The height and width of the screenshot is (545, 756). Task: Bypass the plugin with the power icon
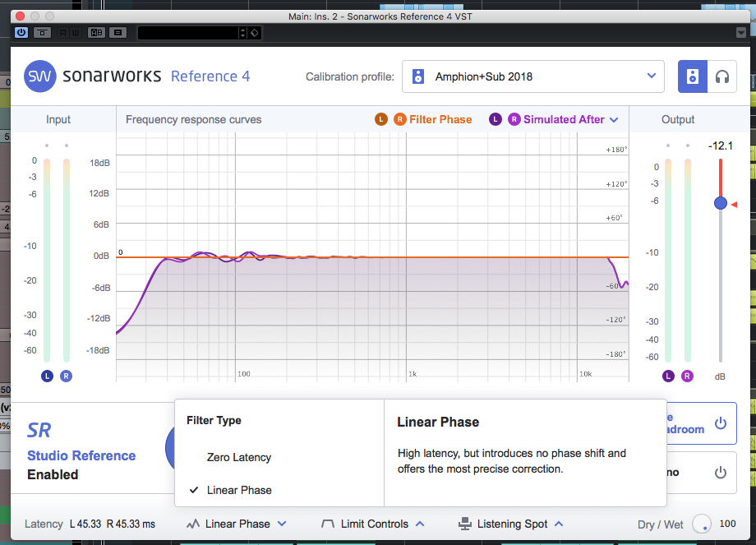point(21,32)
